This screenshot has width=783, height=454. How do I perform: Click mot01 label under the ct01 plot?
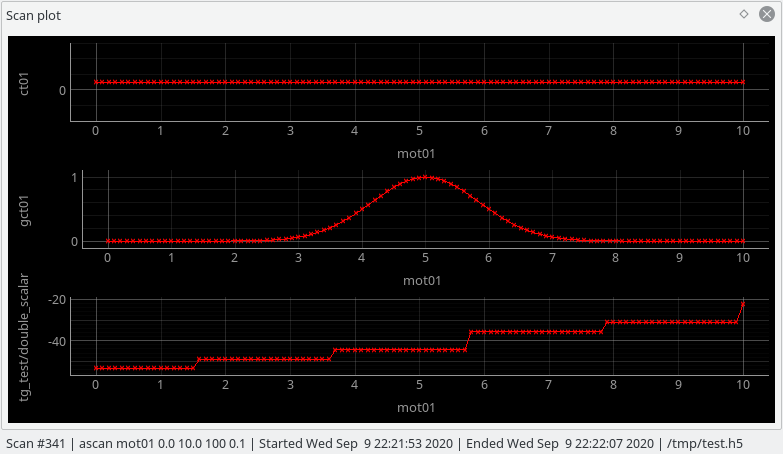pos(416,154)
